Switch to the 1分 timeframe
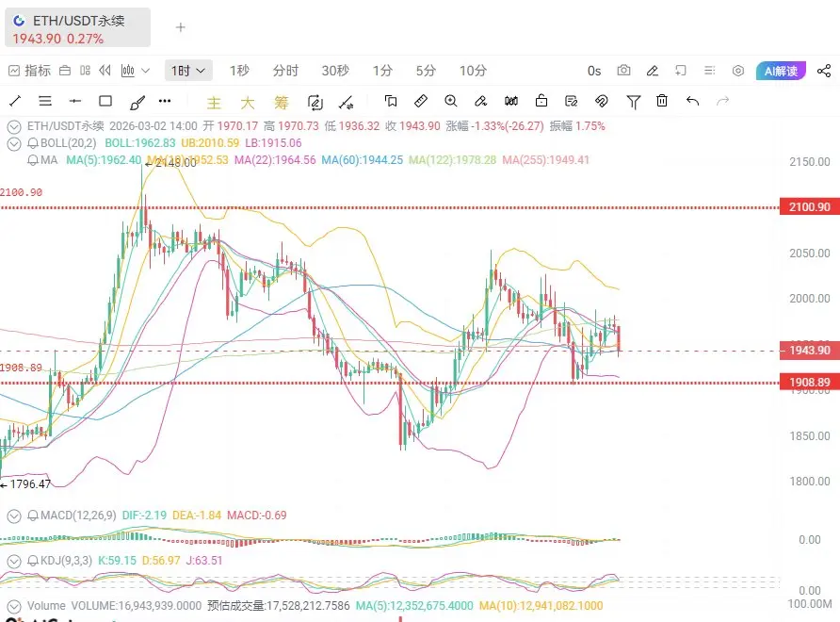The image size is (840, 622). coord(382,71)
